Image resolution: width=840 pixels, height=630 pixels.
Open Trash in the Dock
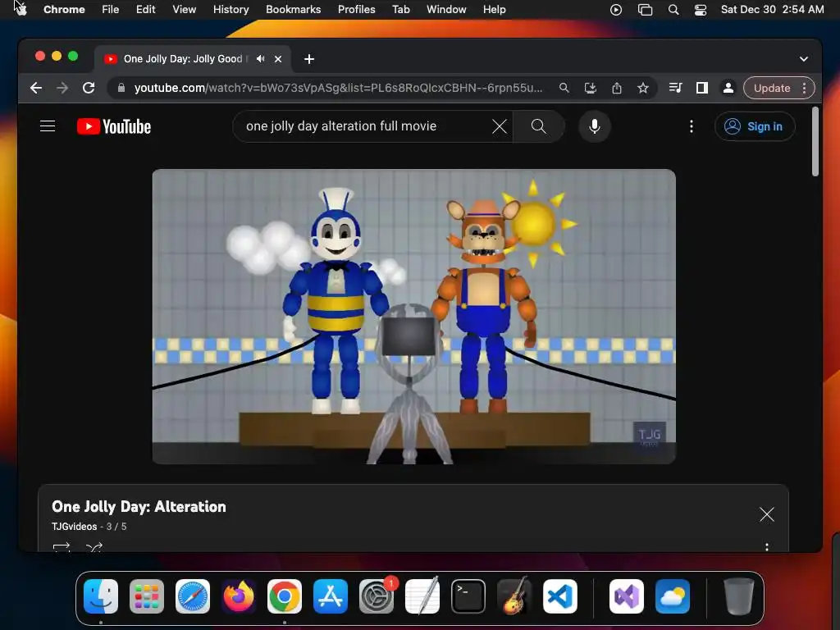739,596
